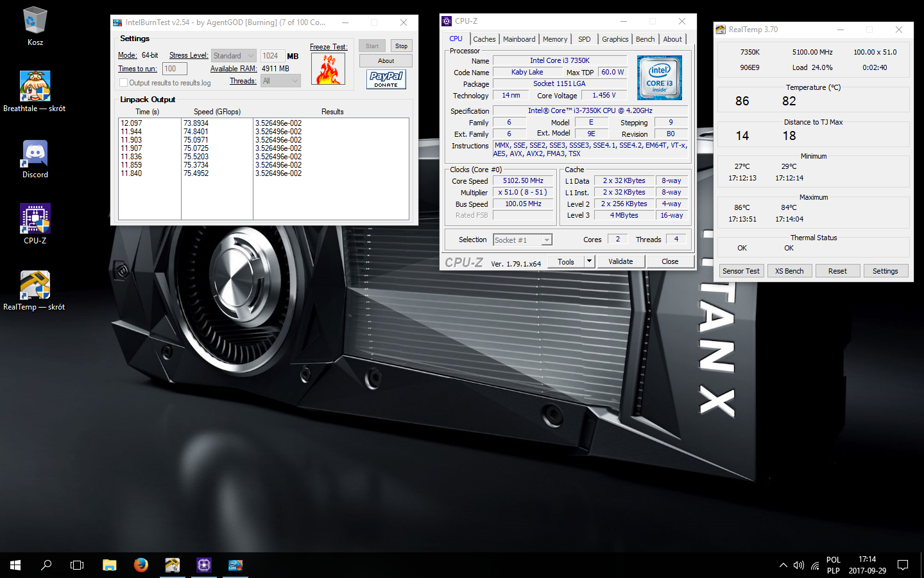Viewport: 924px width, 578px height.
Task: Open Task View from the taskbar
Action: [77, 565]
